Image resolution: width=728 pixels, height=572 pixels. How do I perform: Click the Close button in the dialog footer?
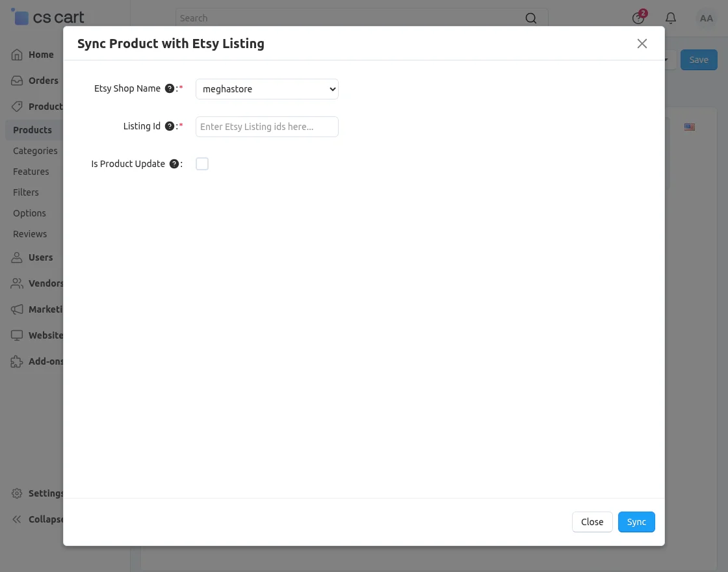(592, 522)
